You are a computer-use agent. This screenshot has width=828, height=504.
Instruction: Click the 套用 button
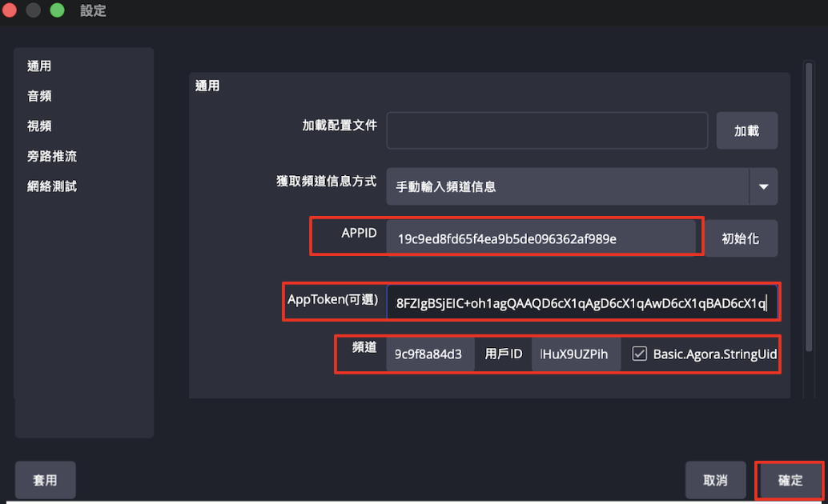click(46, 480)
